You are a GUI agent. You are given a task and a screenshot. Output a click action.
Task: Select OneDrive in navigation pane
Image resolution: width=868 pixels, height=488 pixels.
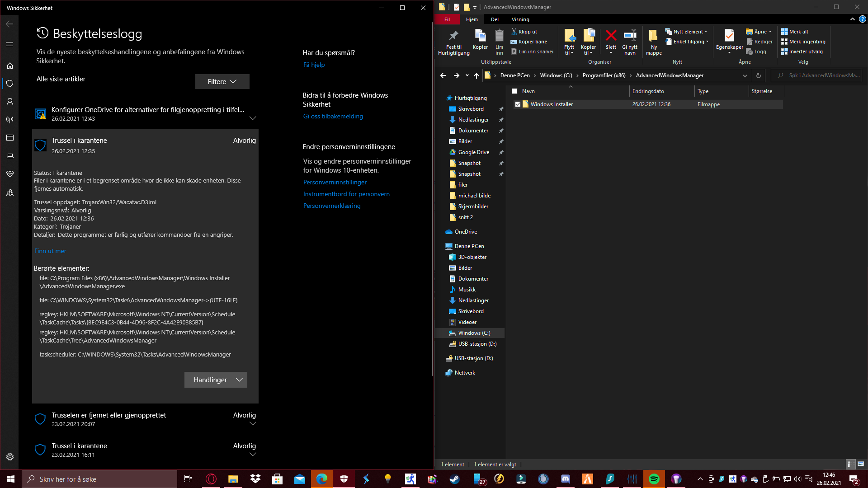click(466, 232)
